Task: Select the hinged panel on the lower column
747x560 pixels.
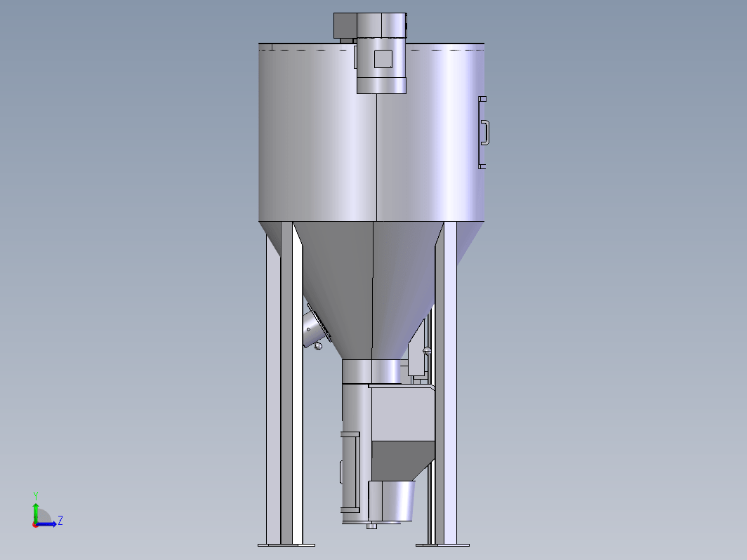Action: [350, 472]
